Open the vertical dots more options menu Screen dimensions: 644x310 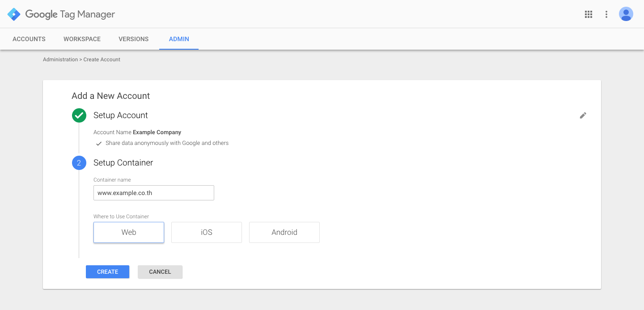point(606,14)
